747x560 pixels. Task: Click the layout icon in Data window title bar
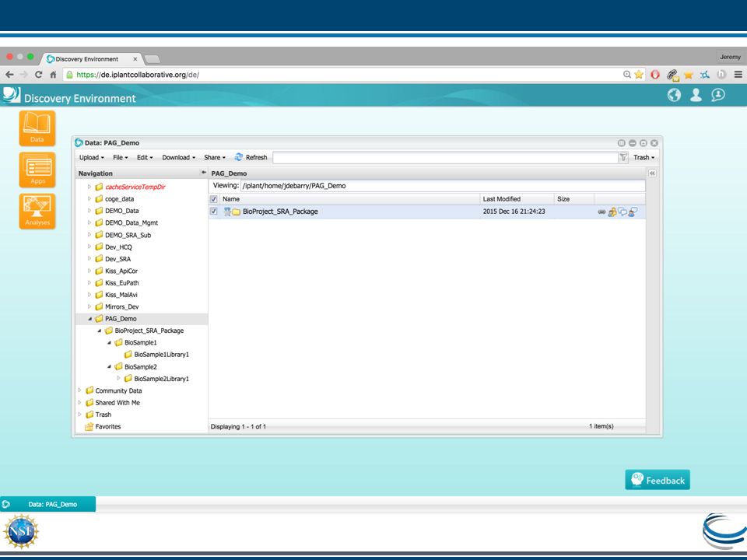[x=621, y=143]
